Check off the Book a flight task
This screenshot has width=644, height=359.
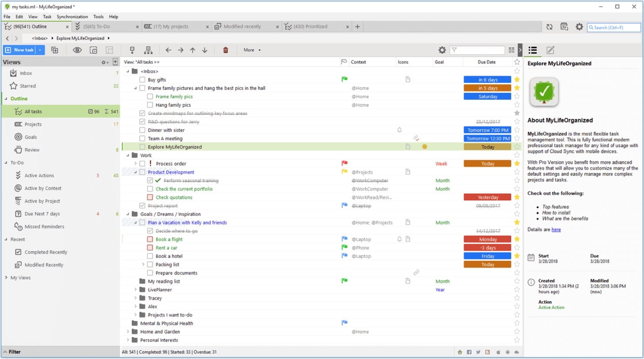[x=150, y=239]
